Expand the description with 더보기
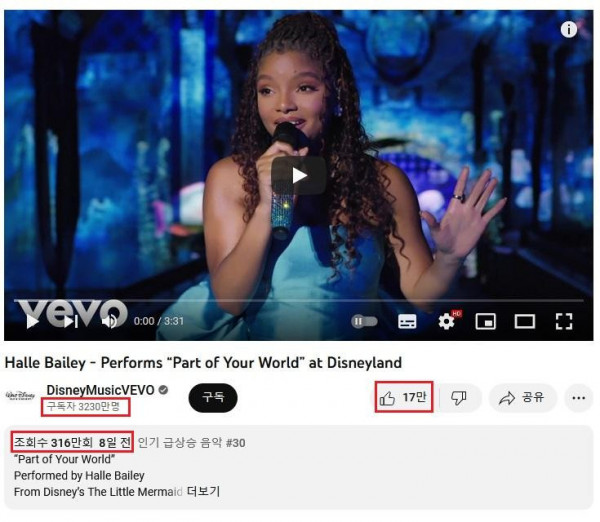Image resolution: width=600 pixels, height=522 pixels. (x=203, y=491)
